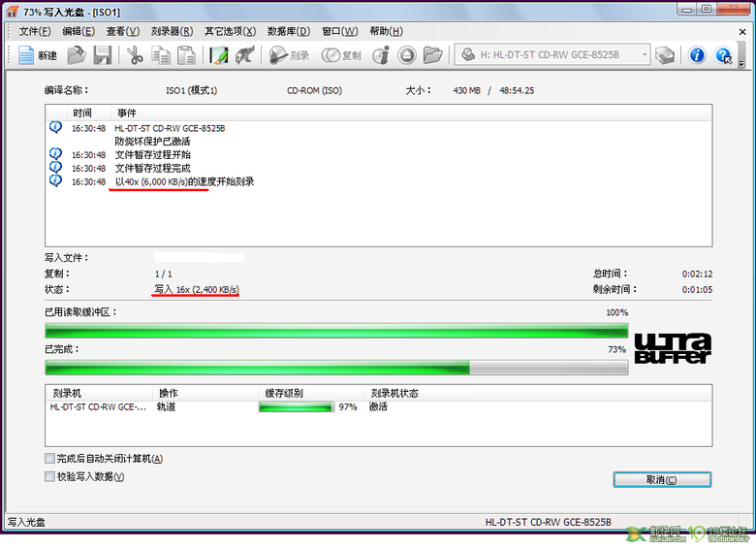The image size is (756, 550).
Task: Click the Burn (刻录) toolbar button
Action: 290,55
